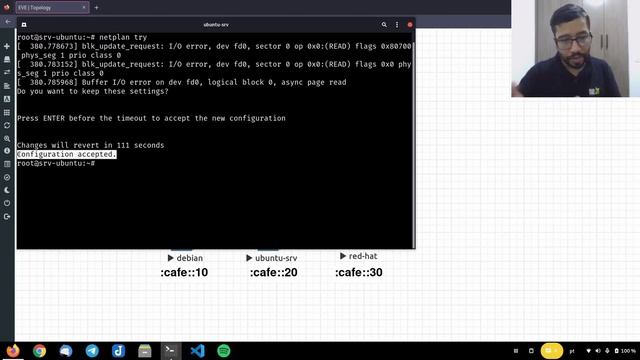Image resolution: width=640 pixels, height=360 pixels.
Task: Launch Firefox from the taskbar
Action: 13,351
